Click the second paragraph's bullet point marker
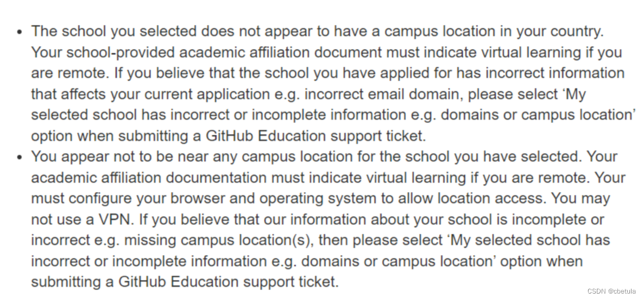 [20, 157]
